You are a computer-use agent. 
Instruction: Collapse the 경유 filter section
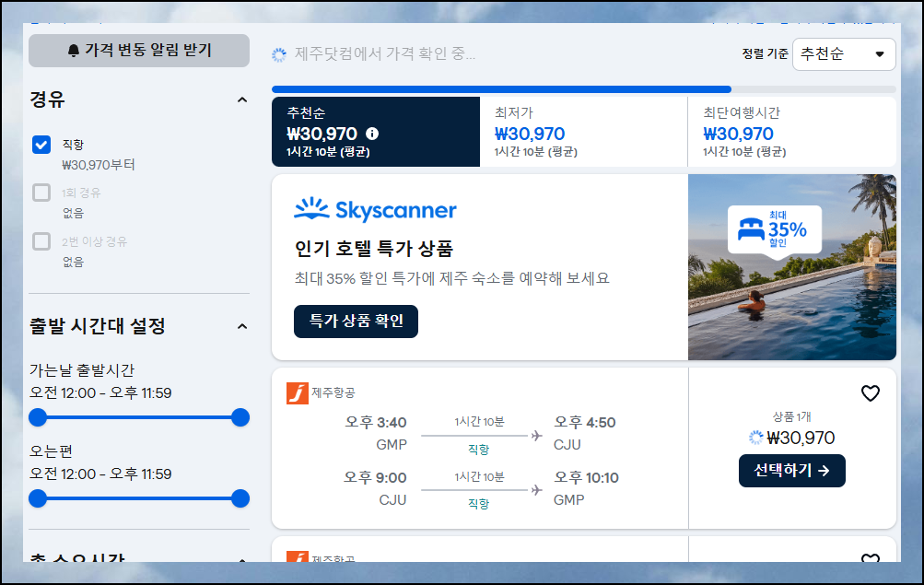[242, 99]
